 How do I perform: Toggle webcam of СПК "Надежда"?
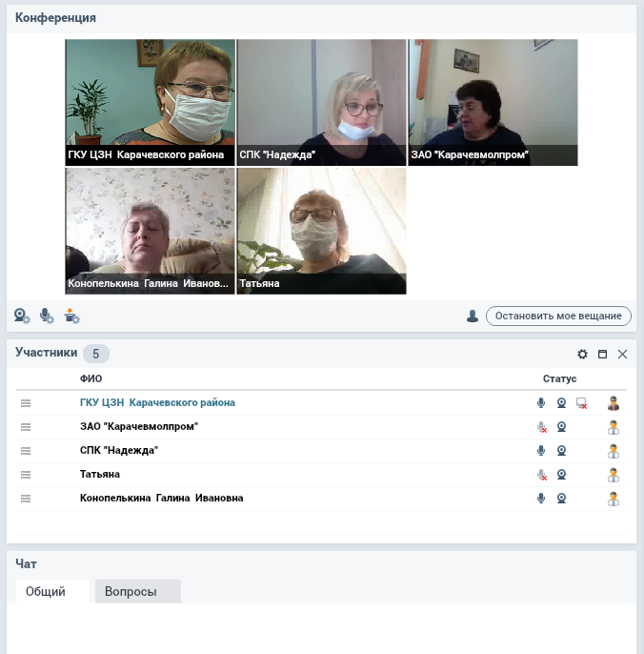coord(561,451)
